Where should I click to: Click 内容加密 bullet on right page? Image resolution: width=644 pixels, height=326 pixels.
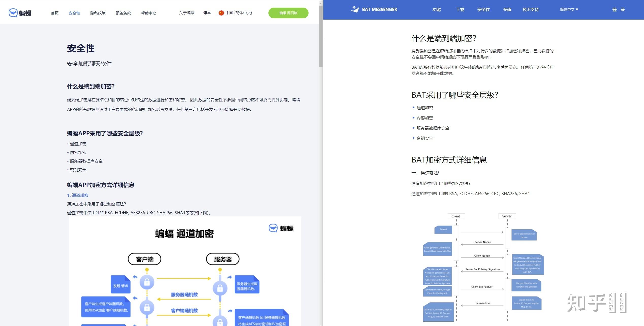425,118
